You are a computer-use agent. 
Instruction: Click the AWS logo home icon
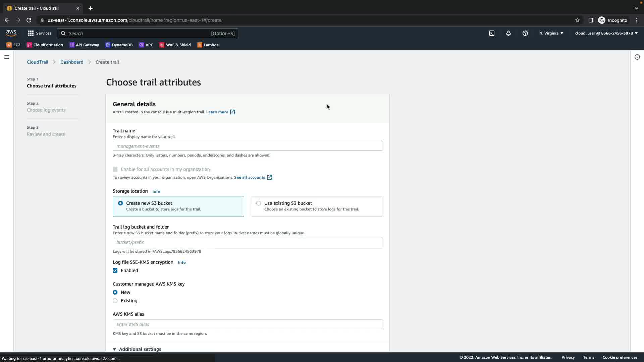pos(11,33)
